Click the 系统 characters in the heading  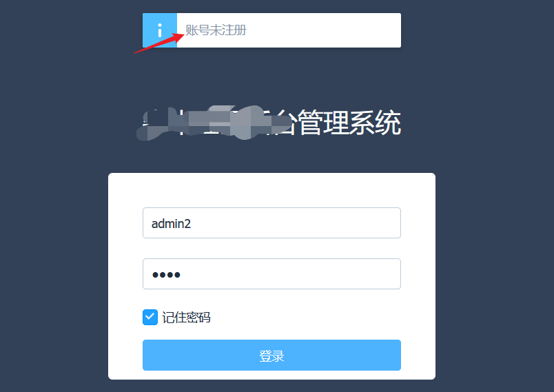(x=376, y=123)
